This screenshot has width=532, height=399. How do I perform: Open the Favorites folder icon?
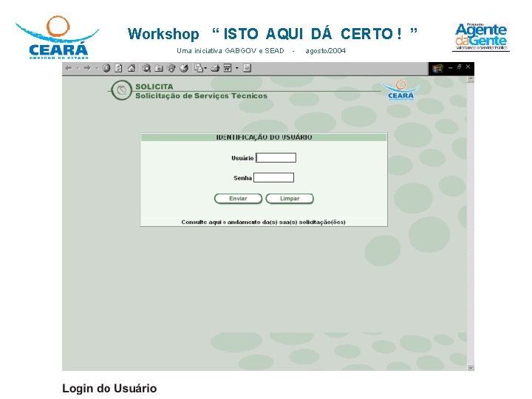tap(159, 68)
